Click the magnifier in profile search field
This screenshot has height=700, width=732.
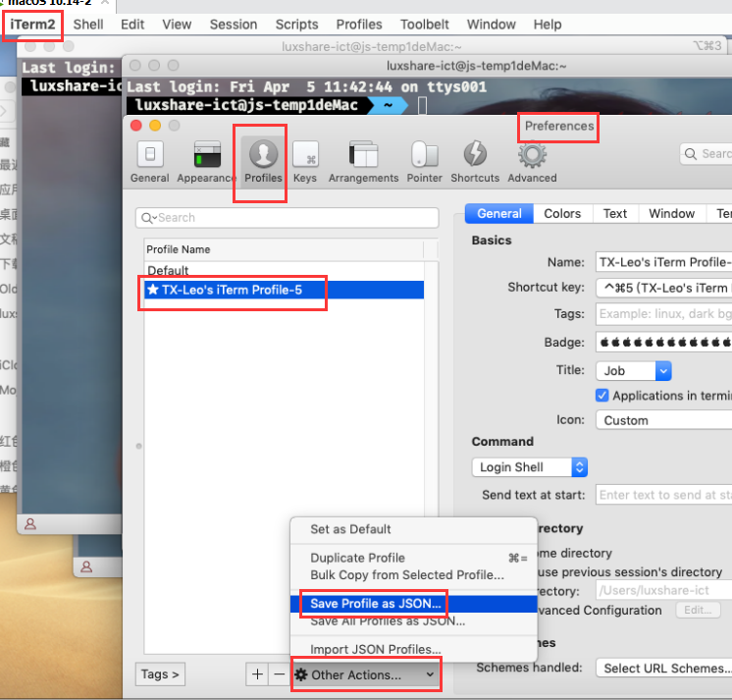click(x=147, y=218)
